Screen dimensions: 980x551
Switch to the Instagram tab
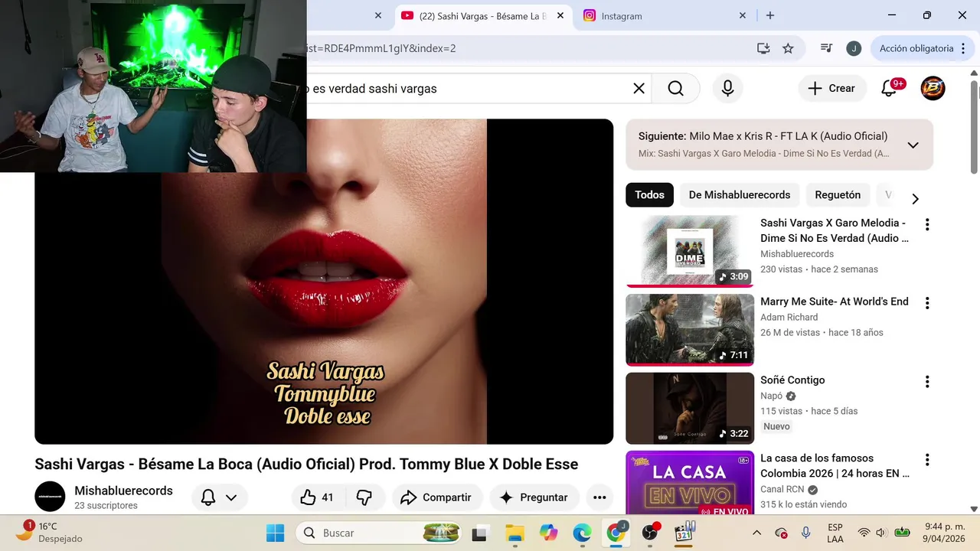point(663,15)
